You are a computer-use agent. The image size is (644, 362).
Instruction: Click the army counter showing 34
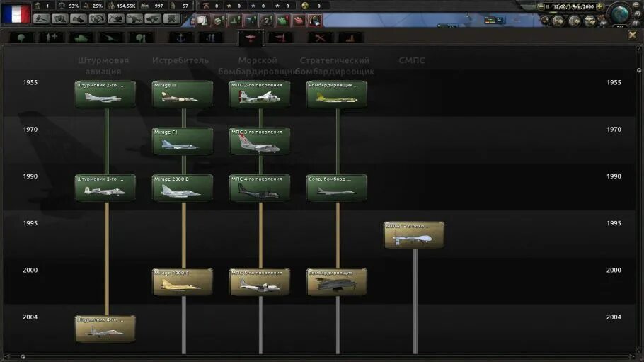coord(494,20)
